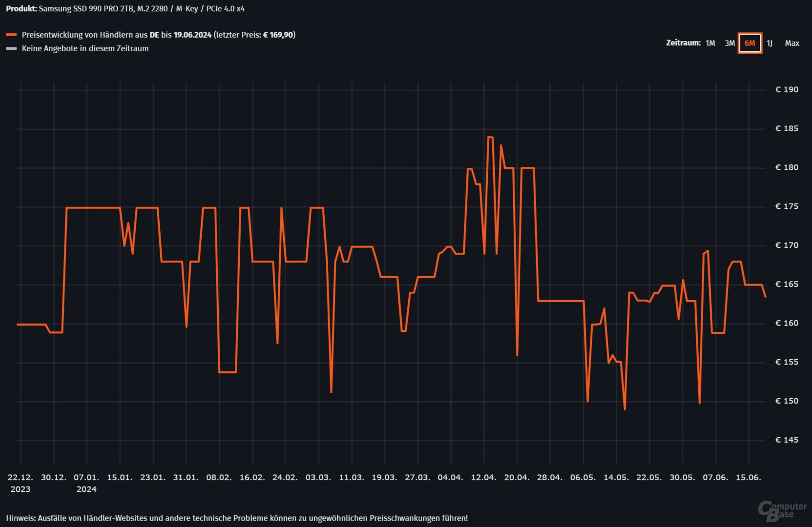812x527 pixels.
Task: Click the gray legend line swatch
Action: click(x=11, y=49)
